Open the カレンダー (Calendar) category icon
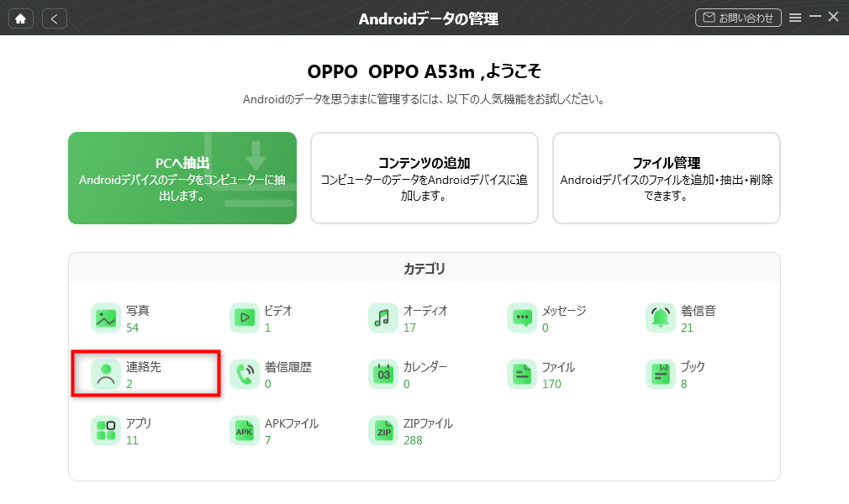 383,375
